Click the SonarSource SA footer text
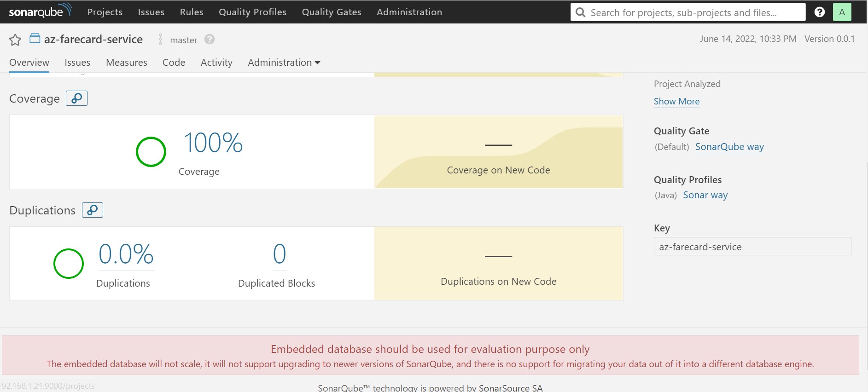This screenshot has width=868, height=392. coord(511,388)
